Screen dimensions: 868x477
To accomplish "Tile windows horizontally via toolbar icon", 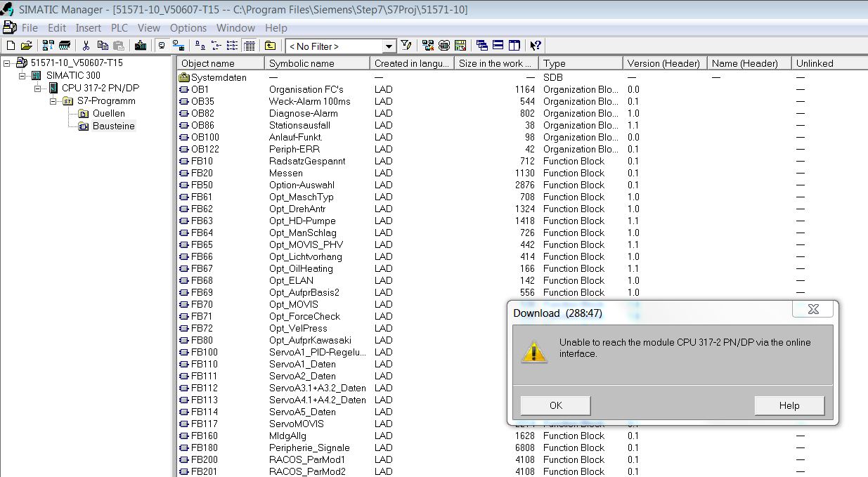I will (x=498, y=46).
